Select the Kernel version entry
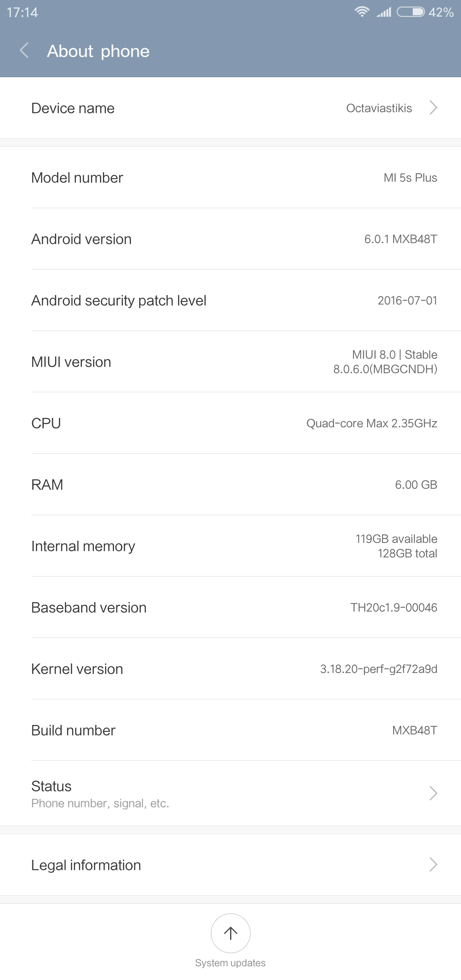 [230, 669]
